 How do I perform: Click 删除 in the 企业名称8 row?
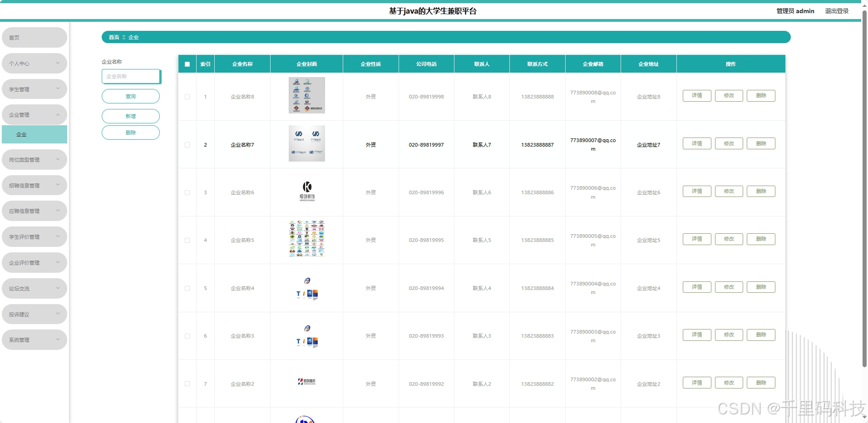pyautogui.click(x=761, y=96)
